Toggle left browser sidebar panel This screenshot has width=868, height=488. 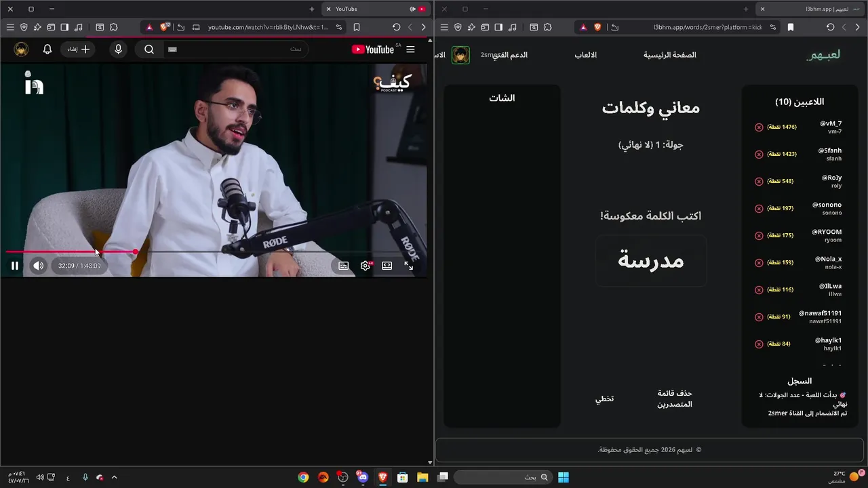(64, 27)
